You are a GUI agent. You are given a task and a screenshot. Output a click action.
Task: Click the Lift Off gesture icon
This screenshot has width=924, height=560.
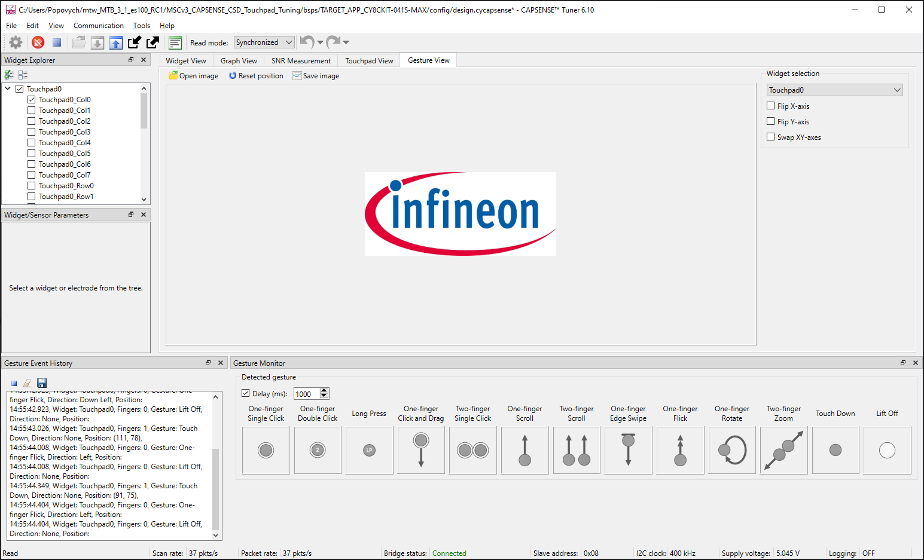coord(888,451)
